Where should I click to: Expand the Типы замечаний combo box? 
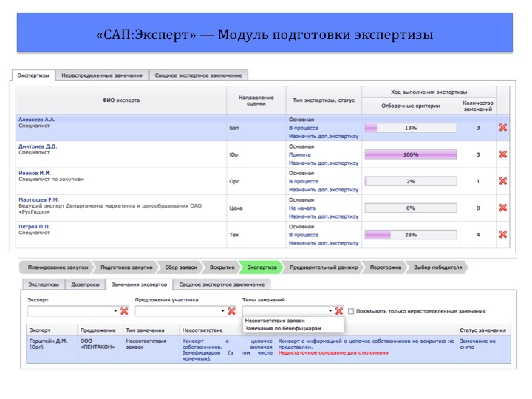(330, 311)
